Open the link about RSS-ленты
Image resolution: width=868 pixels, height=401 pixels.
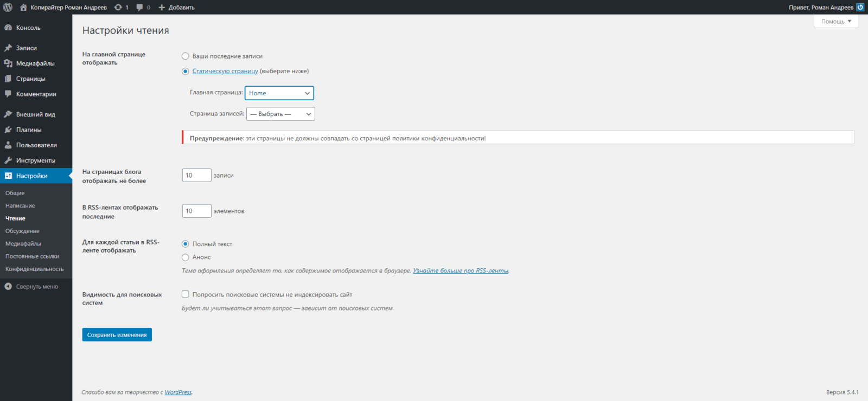coord(461,270)
